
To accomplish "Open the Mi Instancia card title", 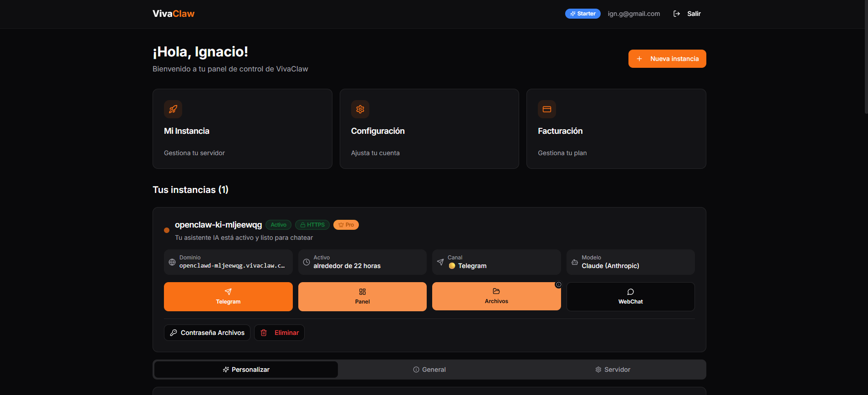I will pos(187,131).
